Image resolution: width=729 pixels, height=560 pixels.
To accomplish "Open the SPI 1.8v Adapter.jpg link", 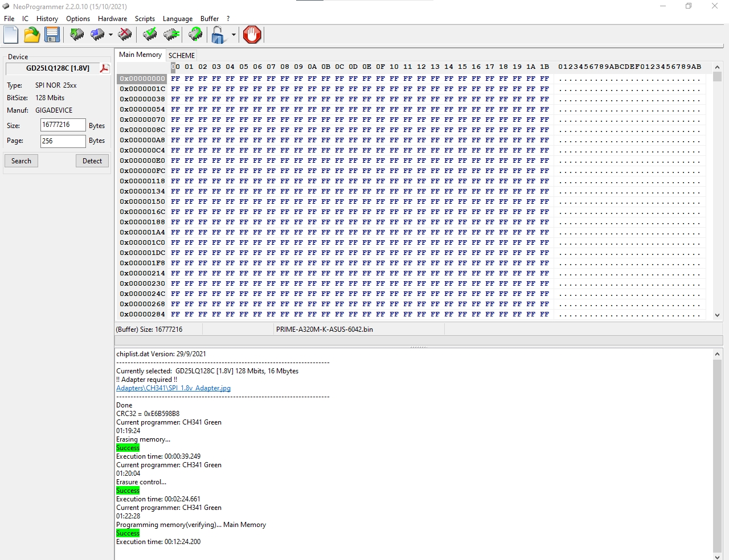I will pos(173,388).
